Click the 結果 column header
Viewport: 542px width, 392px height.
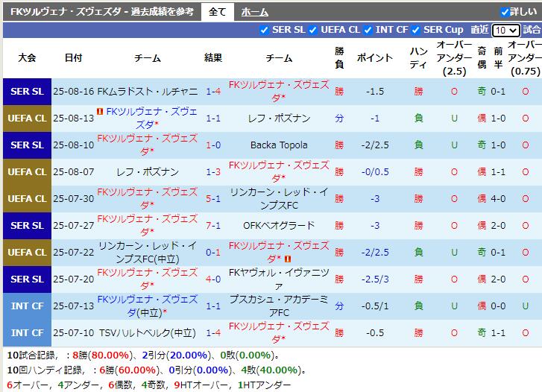(213, 57)
